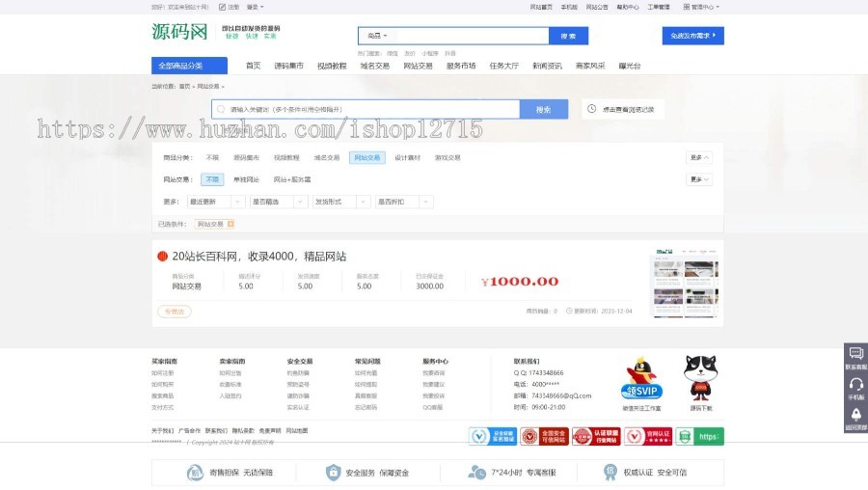Open 网站地图 footer link
The width and height of the screenshot is (868, 490).
click(x=297, y=431)
